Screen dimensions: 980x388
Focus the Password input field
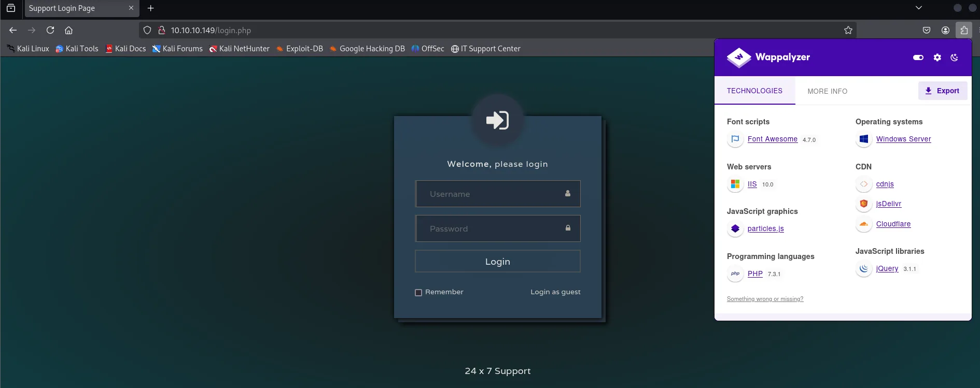(498, 228)
